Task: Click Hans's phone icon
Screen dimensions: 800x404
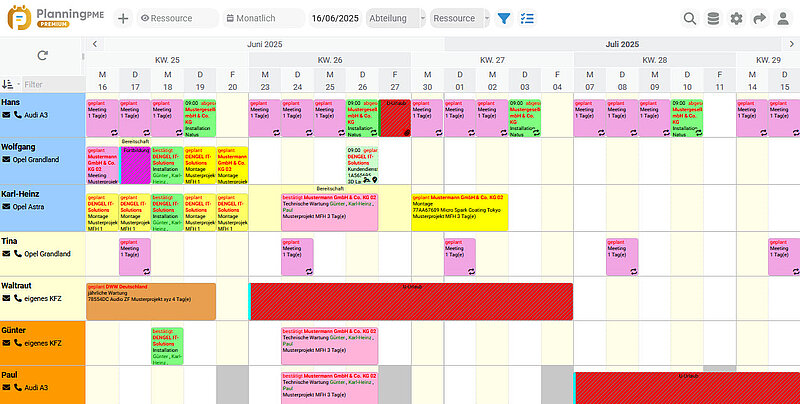Action: click(x=18, y=115)
